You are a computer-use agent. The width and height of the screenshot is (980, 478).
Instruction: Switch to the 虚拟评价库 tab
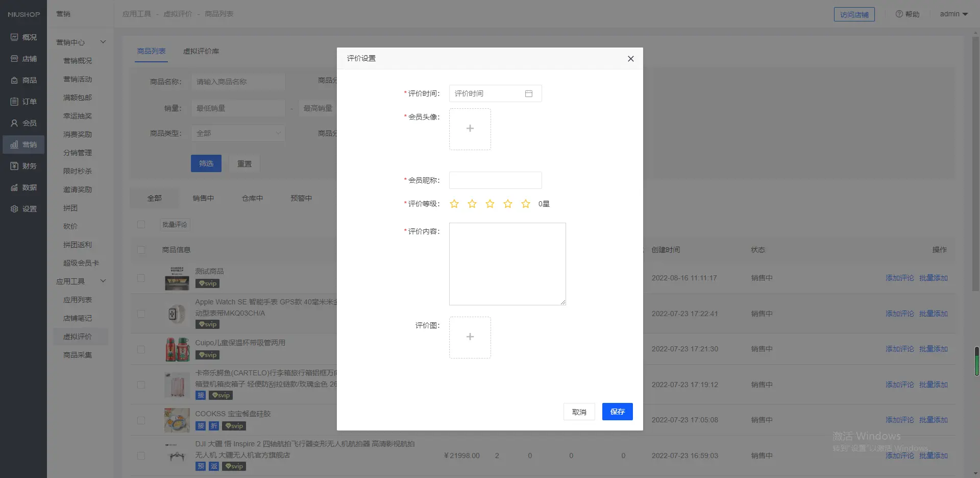(x=201, y=51)
